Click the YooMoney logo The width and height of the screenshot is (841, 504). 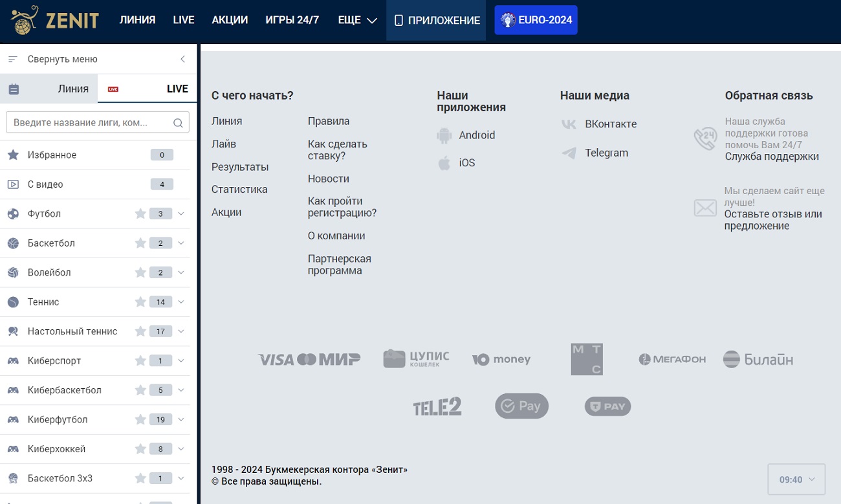point(501,359)
